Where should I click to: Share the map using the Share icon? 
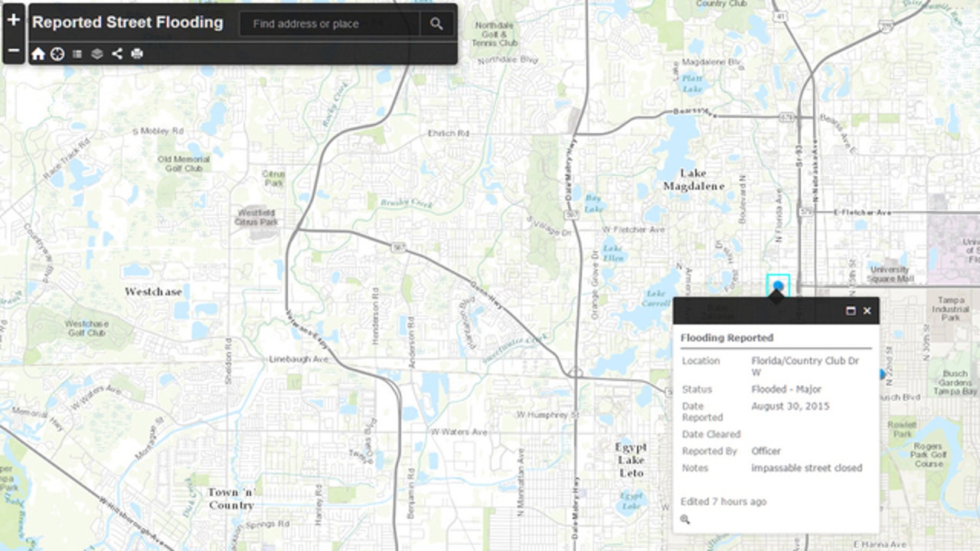116,54
